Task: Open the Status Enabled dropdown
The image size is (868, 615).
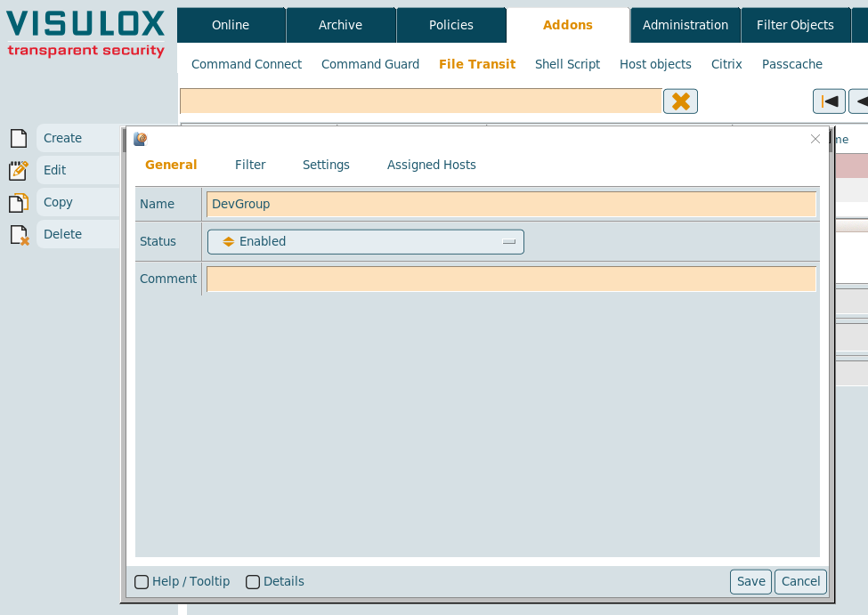Action: click(x=365, y=242)
